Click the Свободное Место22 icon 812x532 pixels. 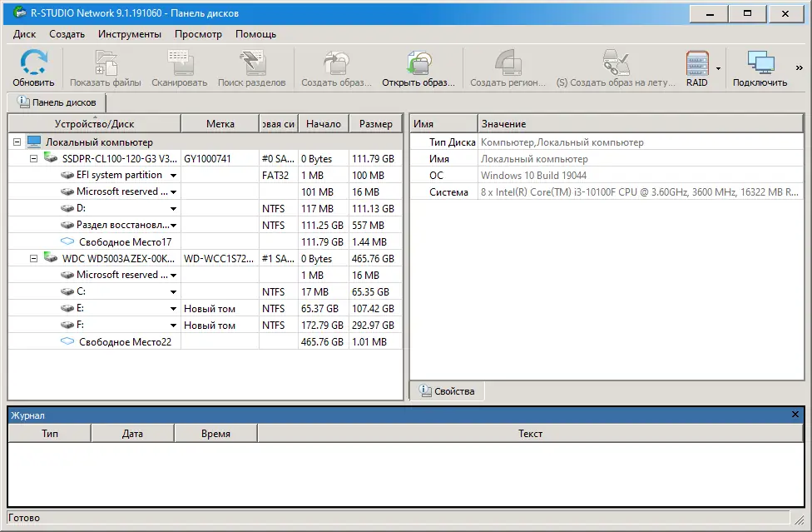[x=67, y=341]
